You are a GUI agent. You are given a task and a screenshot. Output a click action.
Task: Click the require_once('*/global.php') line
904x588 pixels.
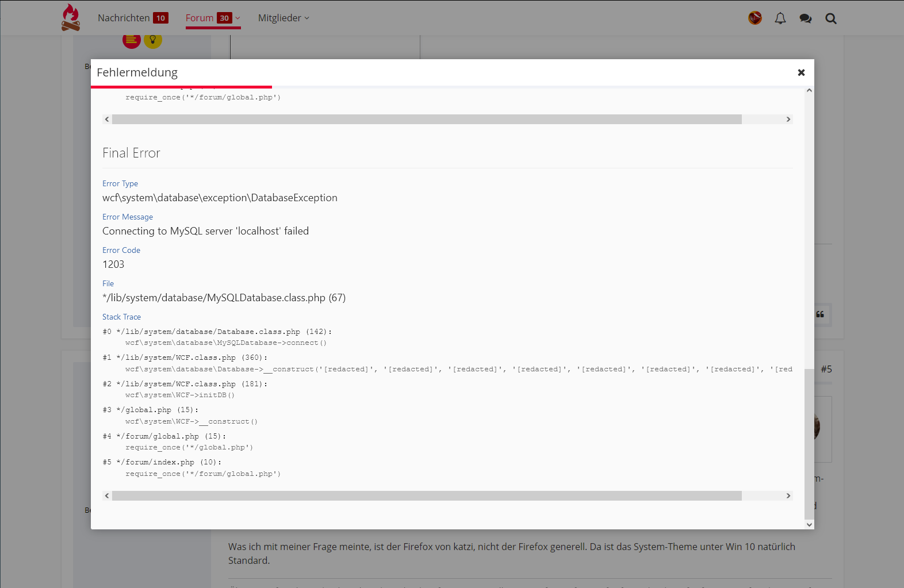[189, 447]
